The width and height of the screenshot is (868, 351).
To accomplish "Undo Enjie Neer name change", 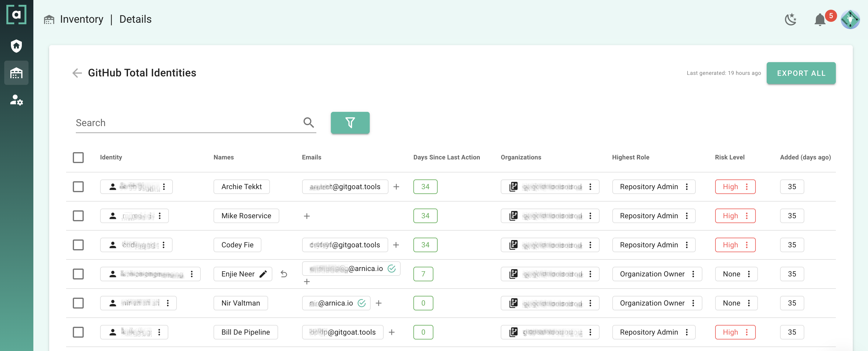I will 284,274.
